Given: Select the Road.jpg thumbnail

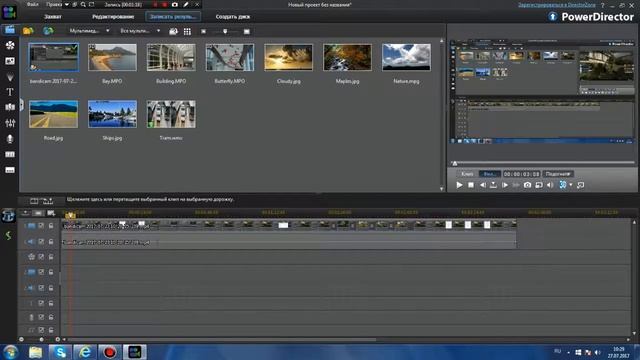Looking at the screenshot, I should tap(53, 114).
